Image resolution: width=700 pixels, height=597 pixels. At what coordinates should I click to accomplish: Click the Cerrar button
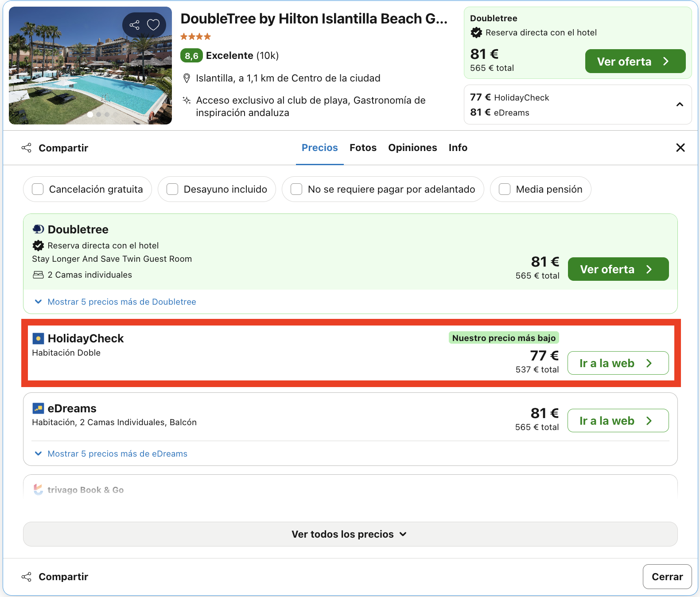pos(667,577)
